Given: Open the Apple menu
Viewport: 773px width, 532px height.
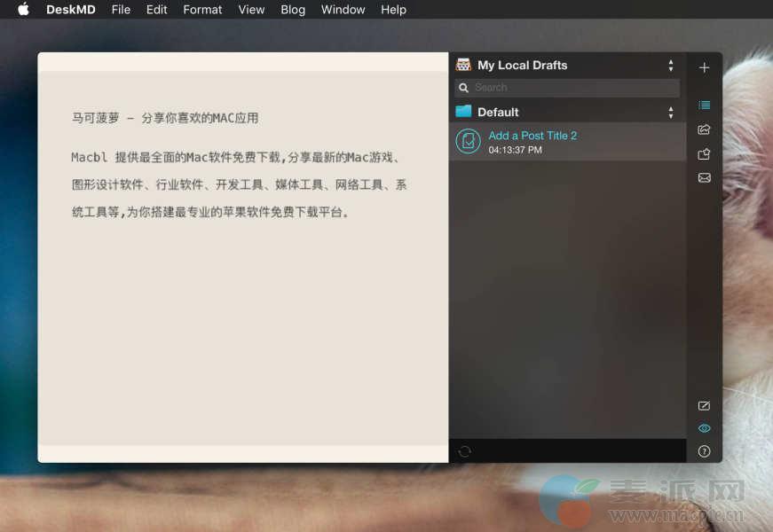Looking at the screenshot, I should pyautogui.click(x=23, y=10).
